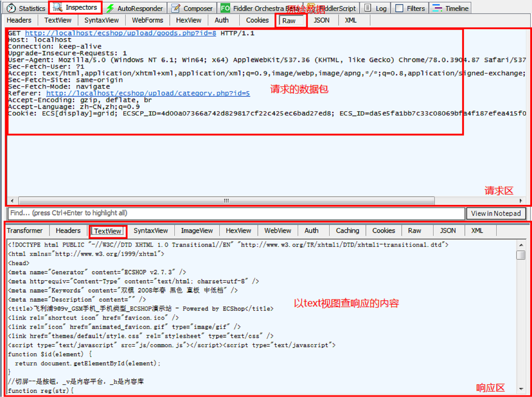Open the response Transformer tab
This screenshot has height=397, width=532.
(x=25, y=231)
